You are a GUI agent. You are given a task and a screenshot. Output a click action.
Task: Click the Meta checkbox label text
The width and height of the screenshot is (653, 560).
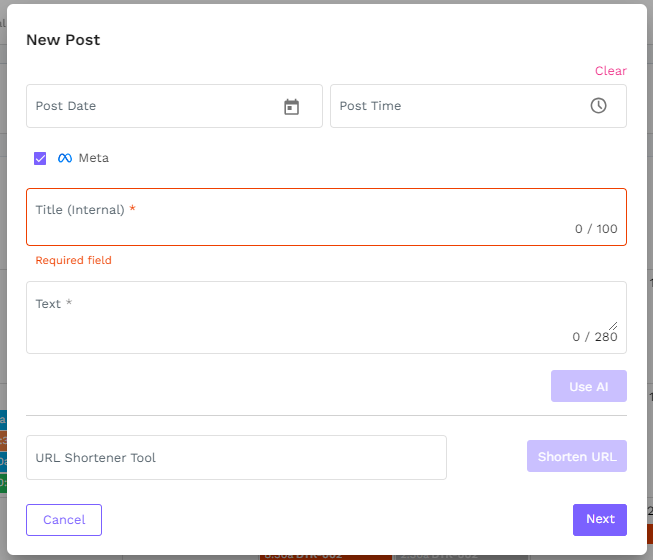coord(94,158)
